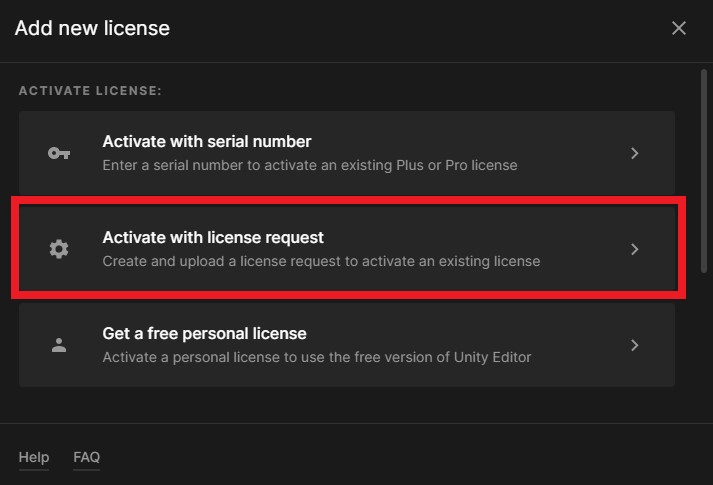Viewport: 713px width, 485px height.
Task: Choose "Activate with license request" title
Action: (x=213, y=238)
